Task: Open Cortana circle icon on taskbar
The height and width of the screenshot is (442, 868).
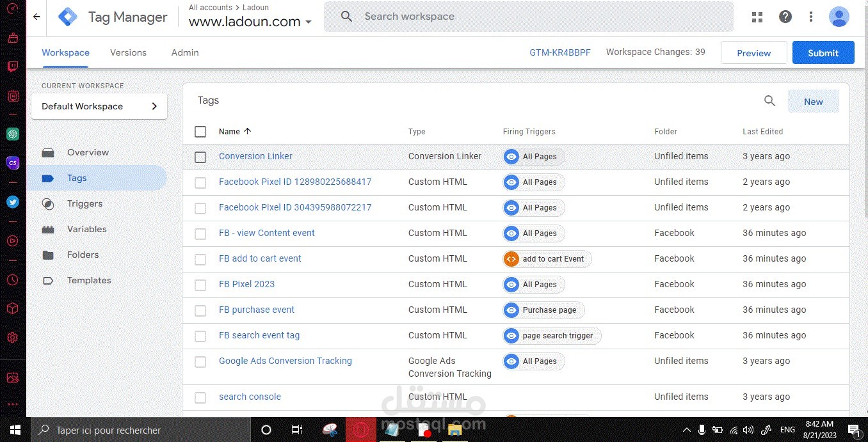Action: [x=266, y=430]
